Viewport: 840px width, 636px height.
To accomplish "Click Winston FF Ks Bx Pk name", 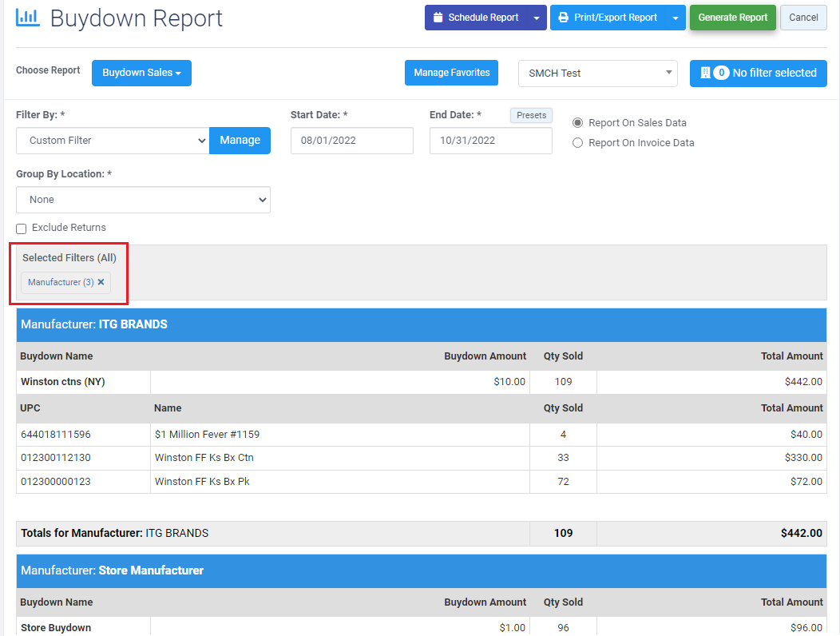I will (202, 482).
